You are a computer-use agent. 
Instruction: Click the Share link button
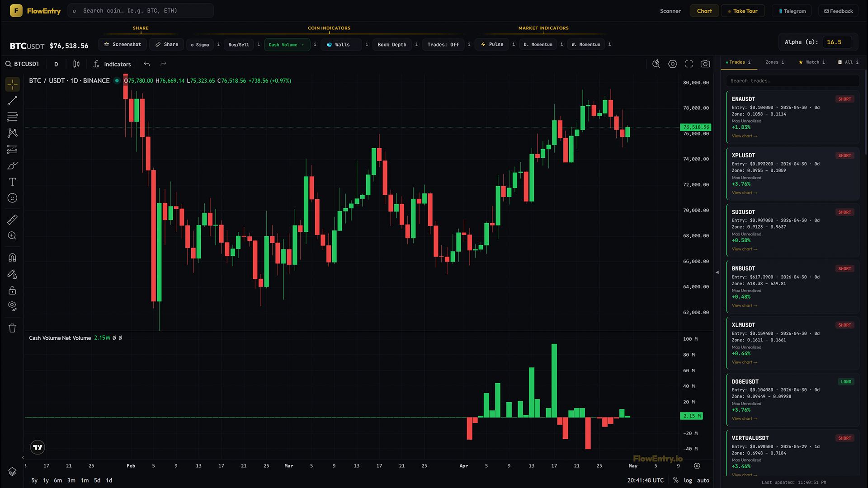tap(167, 44)
